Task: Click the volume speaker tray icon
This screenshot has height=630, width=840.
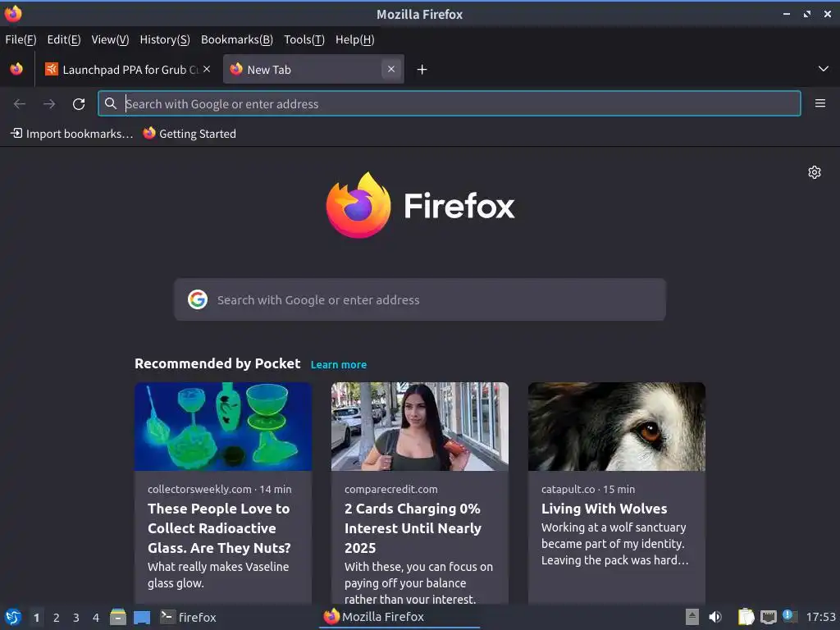Action: pos(715,617)
